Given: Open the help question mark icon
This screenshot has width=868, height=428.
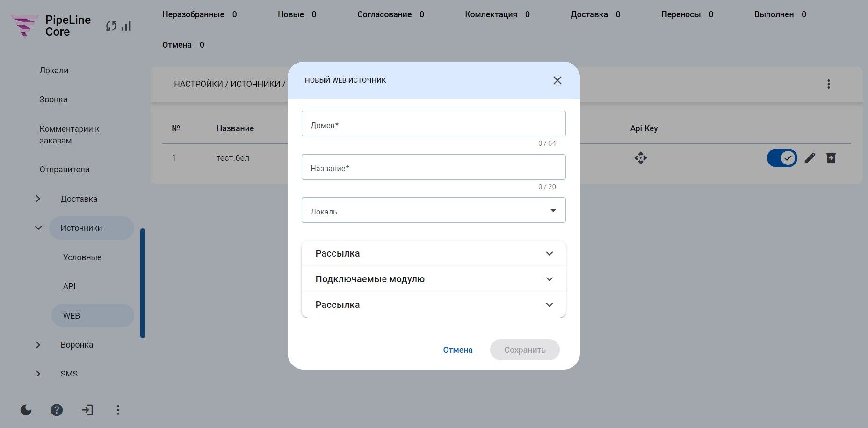Looking at the screenshot, I should [57, 410].
